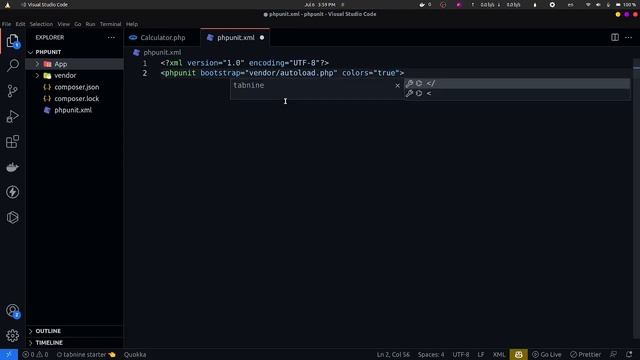Open the View menu
This screenshot has width=640, height=360.
tap(63, 24)
